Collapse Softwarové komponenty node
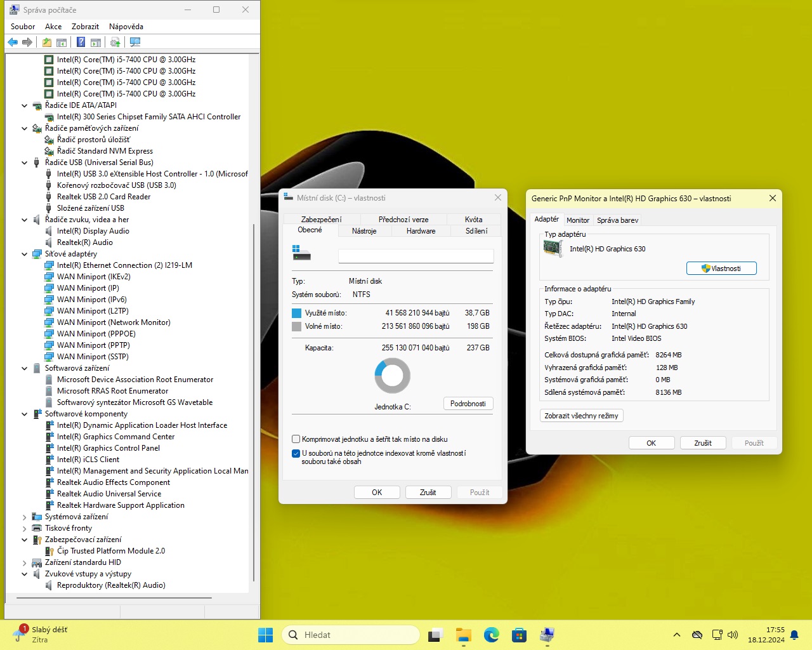This screenshot has width=812, height=650. point(25,414)
